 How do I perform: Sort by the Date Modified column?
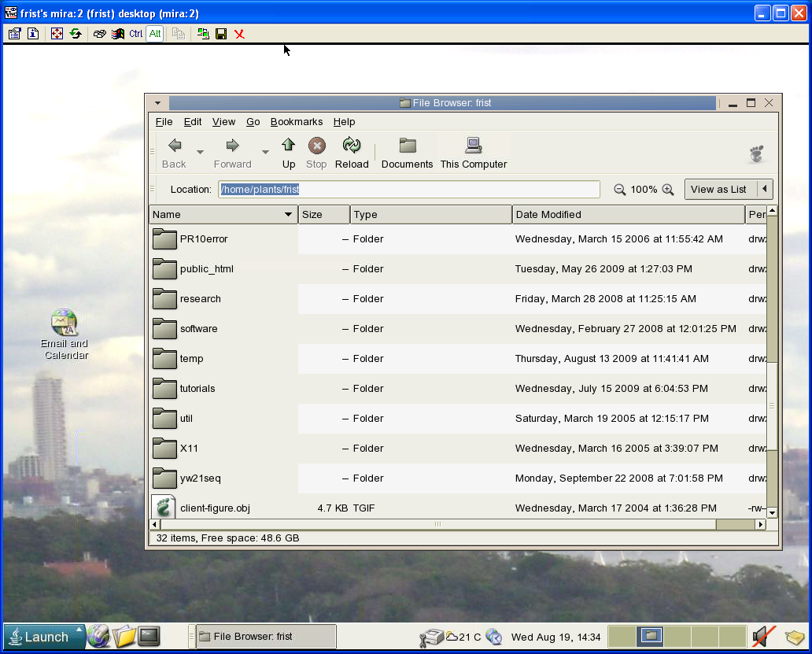[628, 215]
